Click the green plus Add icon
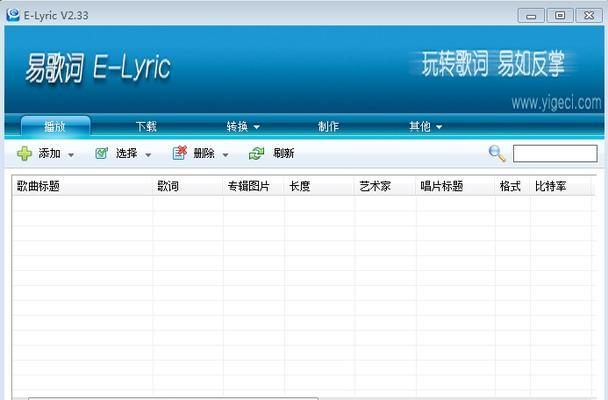Screen dimensions: 608x400 pyautogui.click(x=24, y=153)
